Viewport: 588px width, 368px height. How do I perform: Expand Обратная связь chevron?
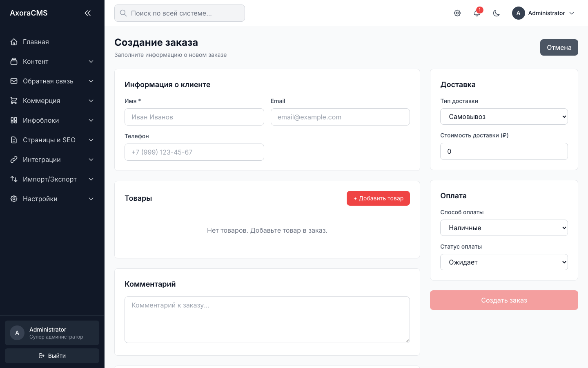pyautogui.click(x=91, y=81)
